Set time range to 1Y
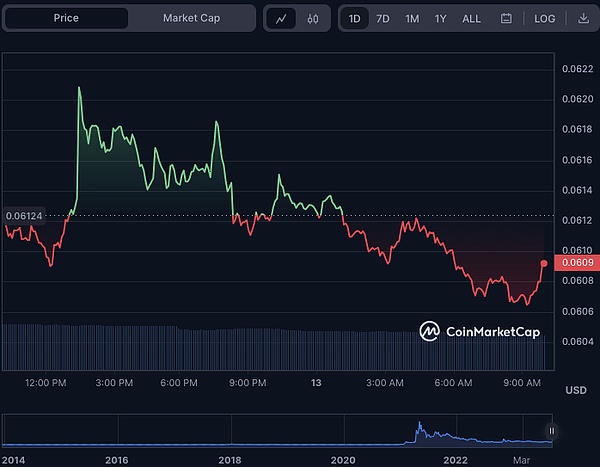Viewport: 600px width, 467px height. point(440,18)
